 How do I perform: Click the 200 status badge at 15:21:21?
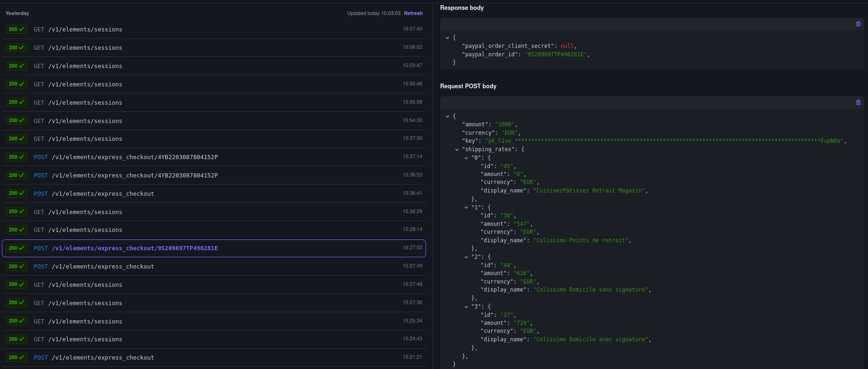(16, 357)
